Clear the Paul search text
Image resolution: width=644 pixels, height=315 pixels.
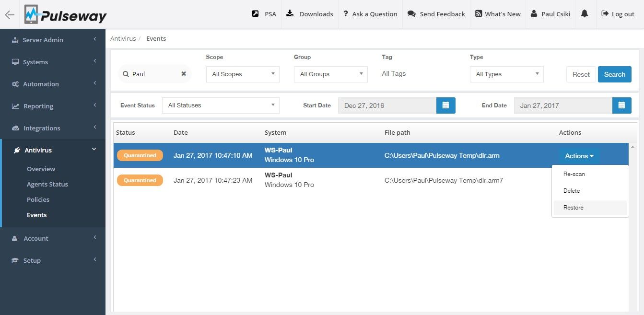point(184,74)
